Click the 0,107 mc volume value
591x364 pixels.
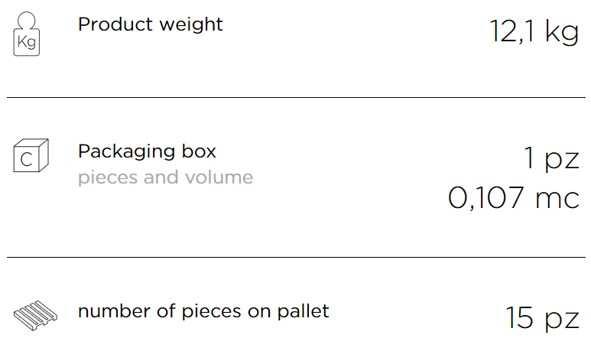(x=513, y=198)
